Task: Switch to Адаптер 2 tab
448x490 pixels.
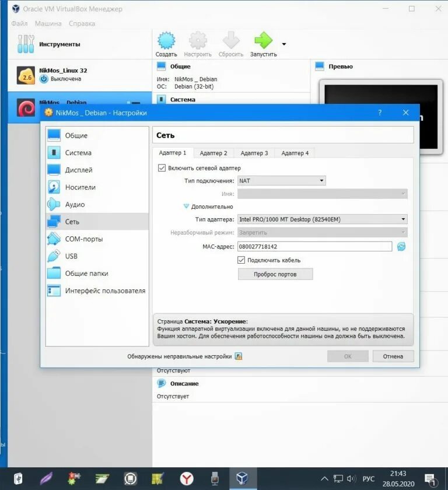Action: click(x=213, y=153)
